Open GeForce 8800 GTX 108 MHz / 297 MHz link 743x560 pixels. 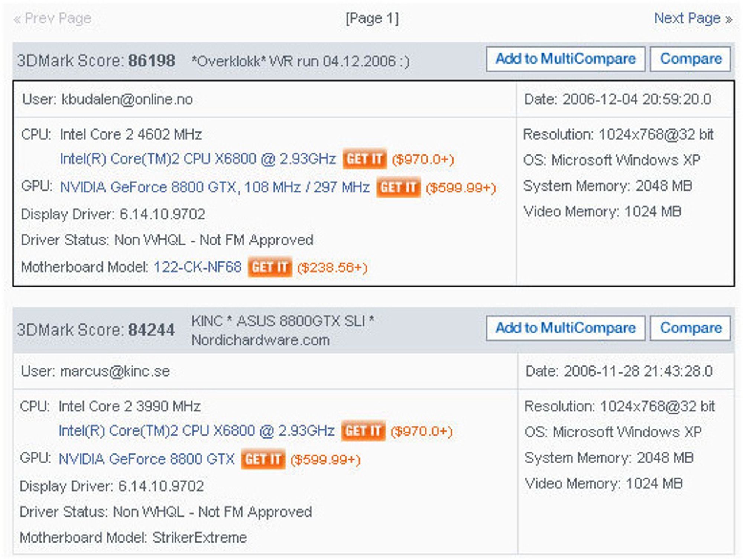(x=215, y=187)
